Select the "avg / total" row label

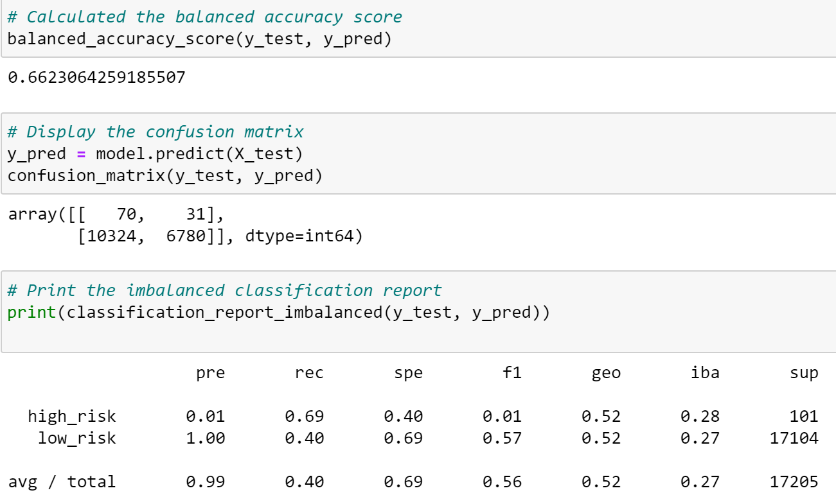(62, 482)
